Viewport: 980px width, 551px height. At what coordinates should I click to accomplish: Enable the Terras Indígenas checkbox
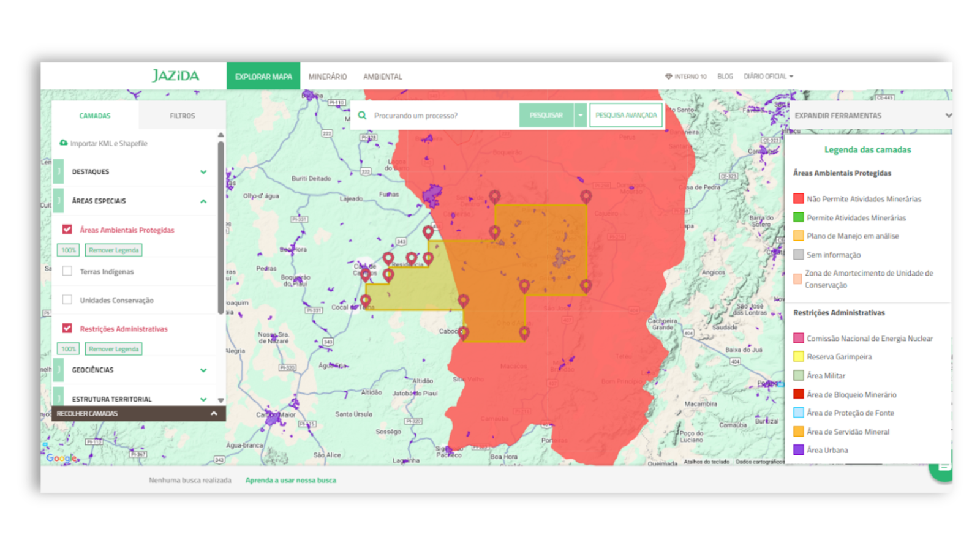point(67,271)
